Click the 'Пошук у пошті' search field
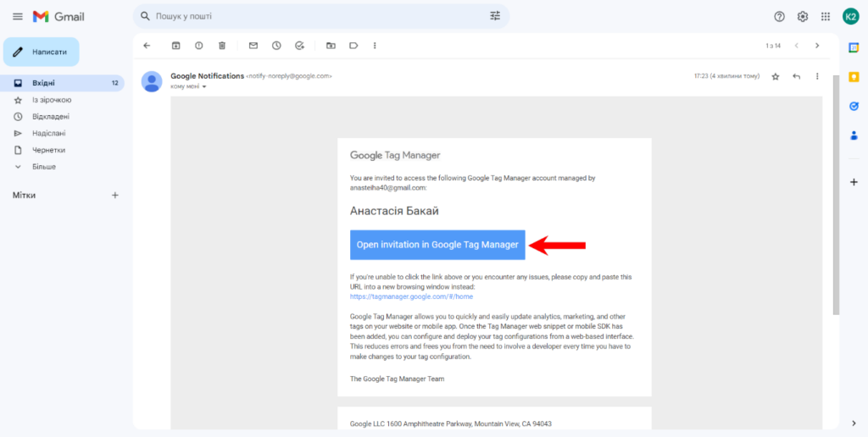Image resolution: width=868 pixels, height=437 pixels. pyautogui.click(x=314, y=16)
